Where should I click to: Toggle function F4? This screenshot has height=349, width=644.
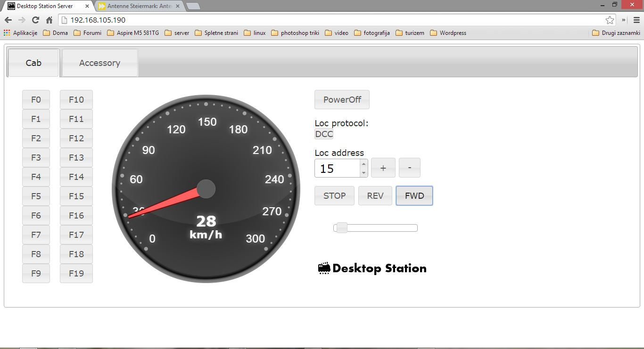(36, 177)
